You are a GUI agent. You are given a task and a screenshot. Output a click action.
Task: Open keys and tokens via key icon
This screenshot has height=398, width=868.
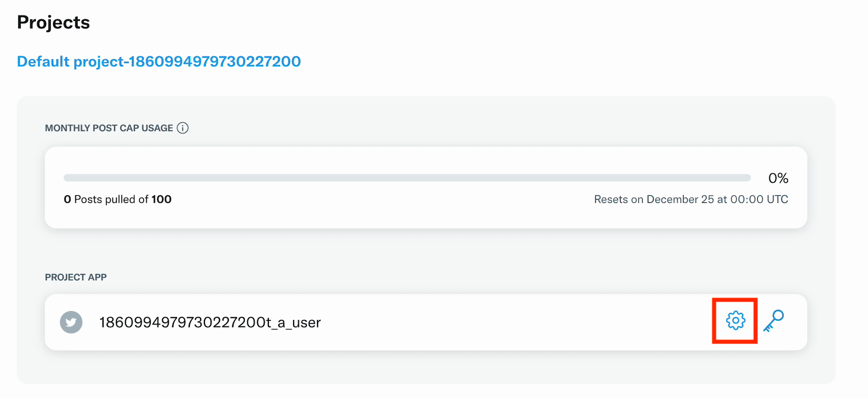[x=773, y=321]
